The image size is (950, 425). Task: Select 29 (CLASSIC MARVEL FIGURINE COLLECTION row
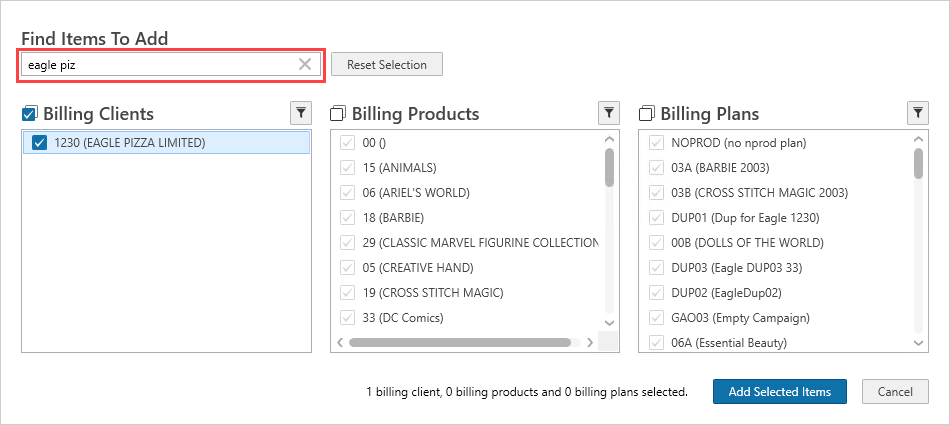pyautogui.click(x=467, y=243)
